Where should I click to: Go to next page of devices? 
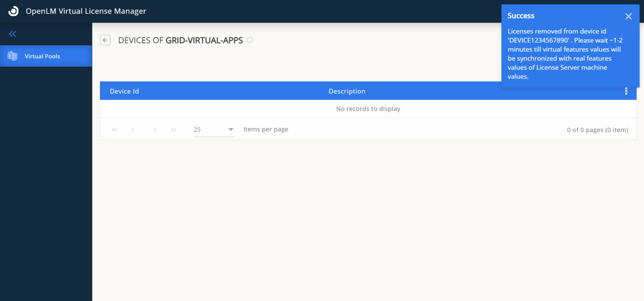[x=155, y=130]
